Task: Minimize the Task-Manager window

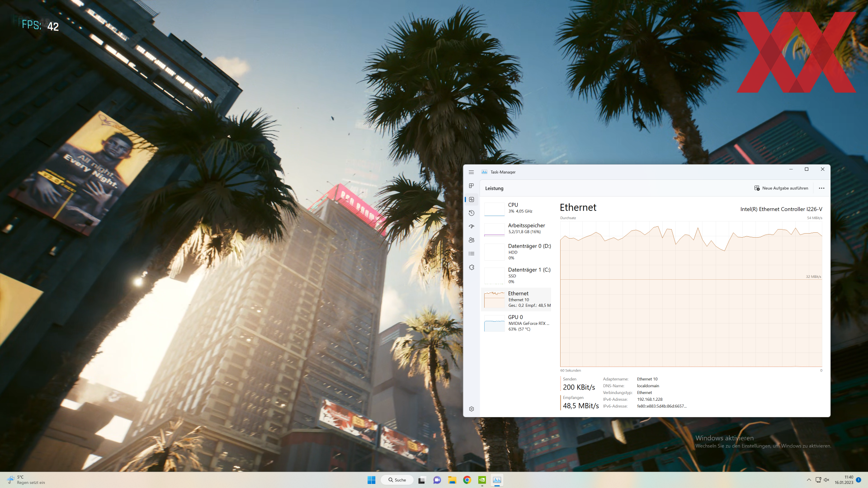Action: click(x=791, y=169)
